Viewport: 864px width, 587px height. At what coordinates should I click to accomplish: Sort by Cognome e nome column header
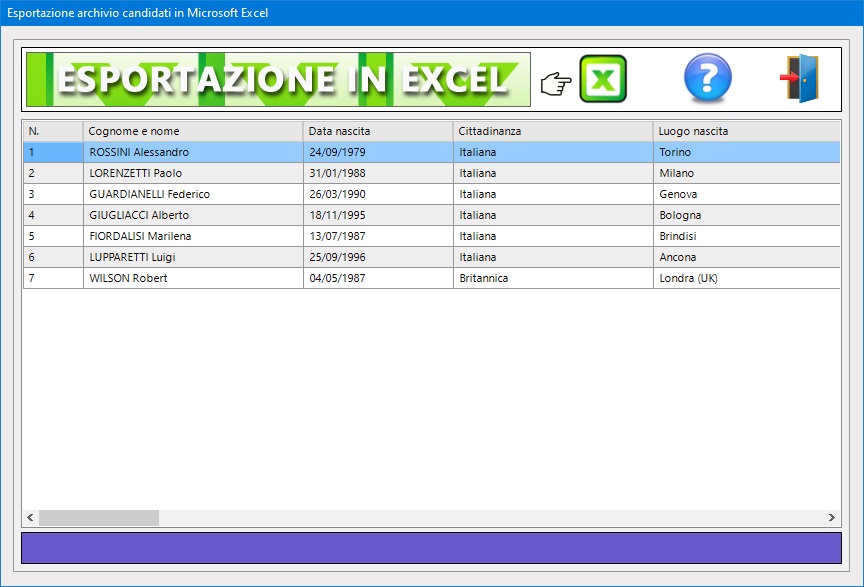193,131
